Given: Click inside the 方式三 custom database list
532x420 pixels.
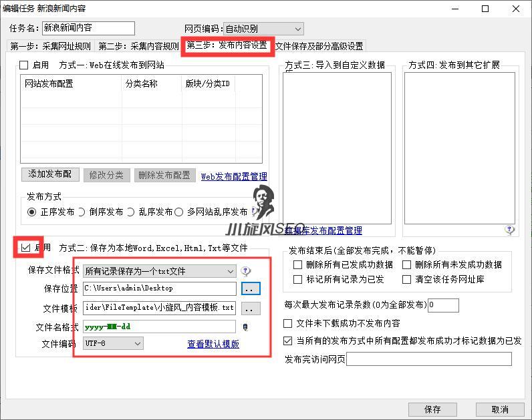Looking at the screenshot, I should pos(338,148).
